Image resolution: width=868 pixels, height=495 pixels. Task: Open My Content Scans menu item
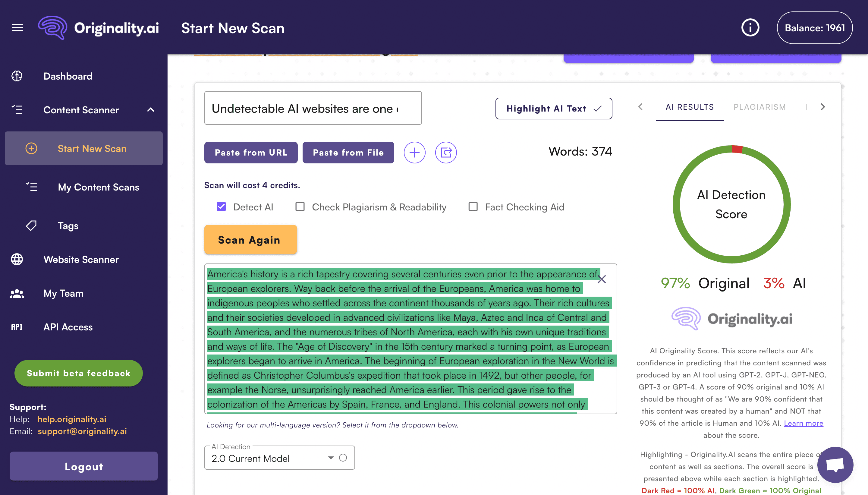click(x=99, y=187)
